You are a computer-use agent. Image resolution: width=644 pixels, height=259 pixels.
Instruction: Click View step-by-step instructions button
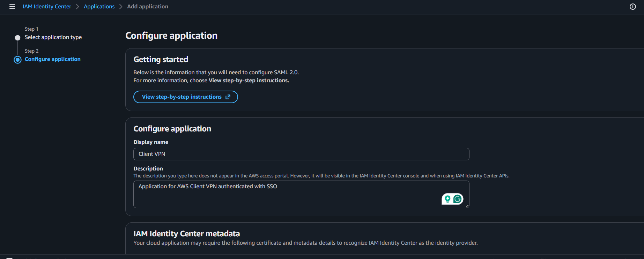[186, 97]
